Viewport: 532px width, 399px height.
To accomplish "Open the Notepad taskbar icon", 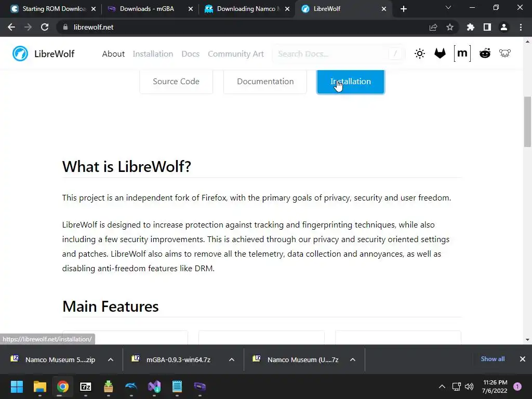I will click(177, 387).
